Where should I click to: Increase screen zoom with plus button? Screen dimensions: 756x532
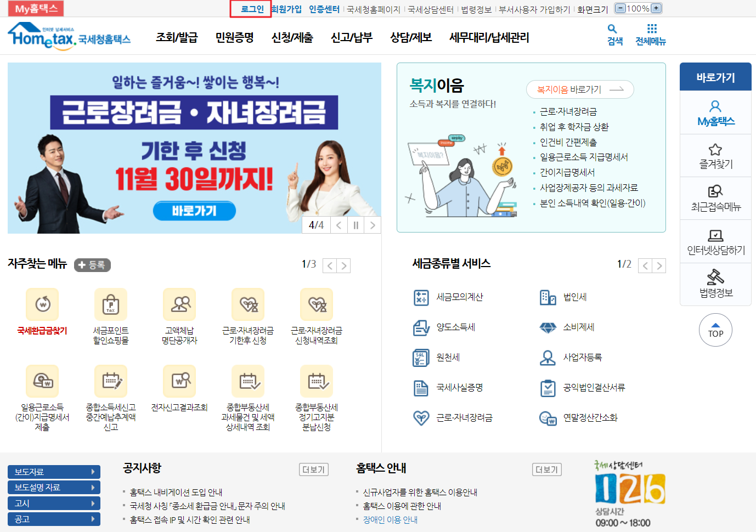pos(656,8)
